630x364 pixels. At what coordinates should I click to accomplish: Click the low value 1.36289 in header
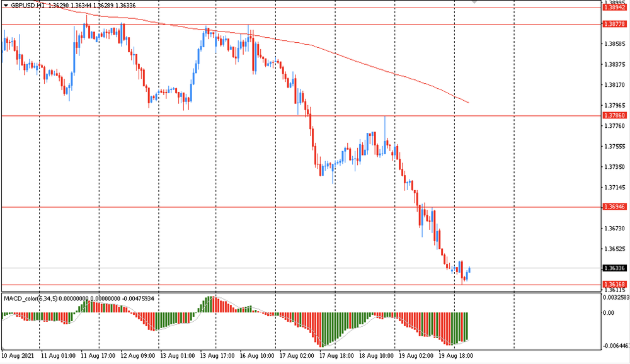pyautogui.click(x=103, y=5)
